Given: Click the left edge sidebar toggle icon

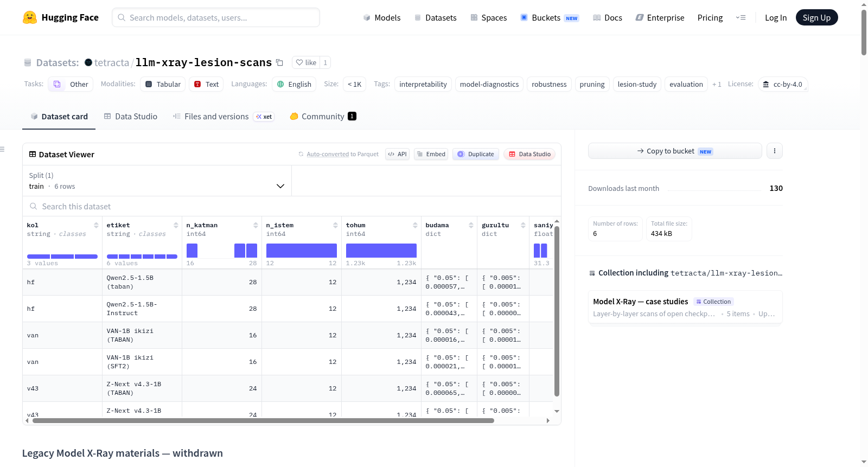Looking at the screenshot, I should tap(2, 149).
